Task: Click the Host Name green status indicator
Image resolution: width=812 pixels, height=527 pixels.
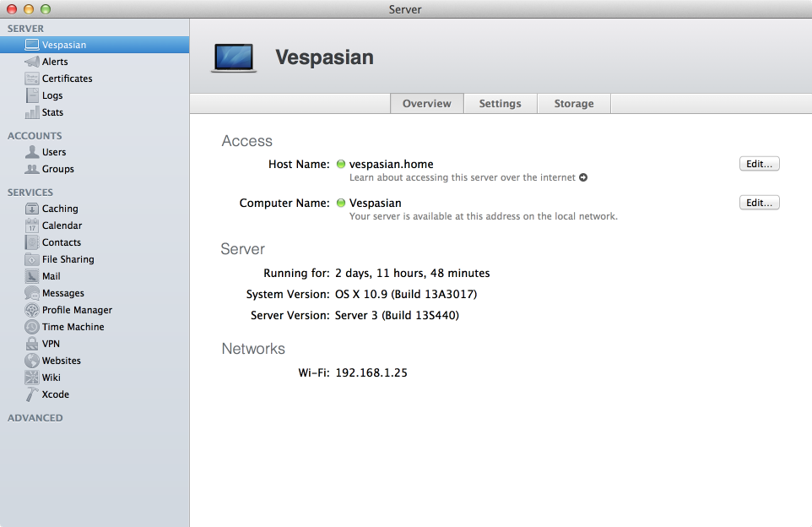Action: click(x=341, y=164)
